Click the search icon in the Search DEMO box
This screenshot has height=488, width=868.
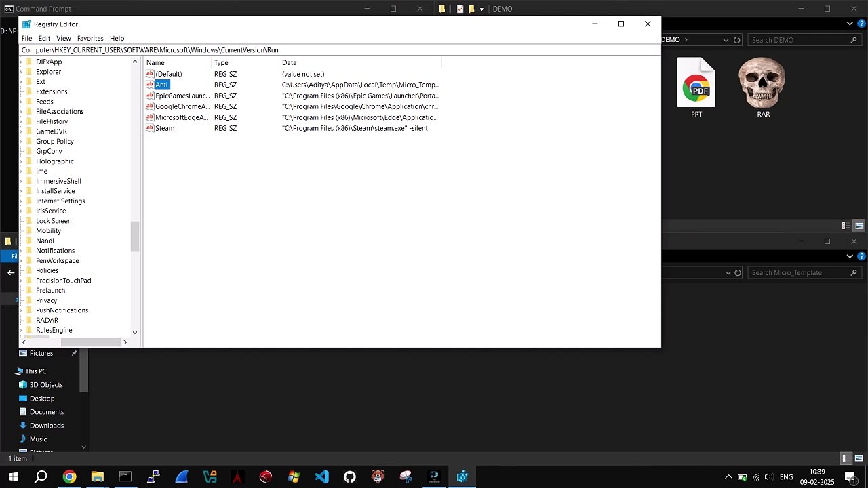coord(854,40)
